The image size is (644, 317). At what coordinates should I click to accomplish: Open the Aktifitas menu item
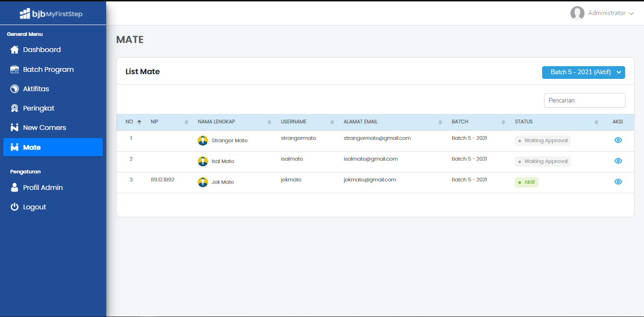point(53,89)
